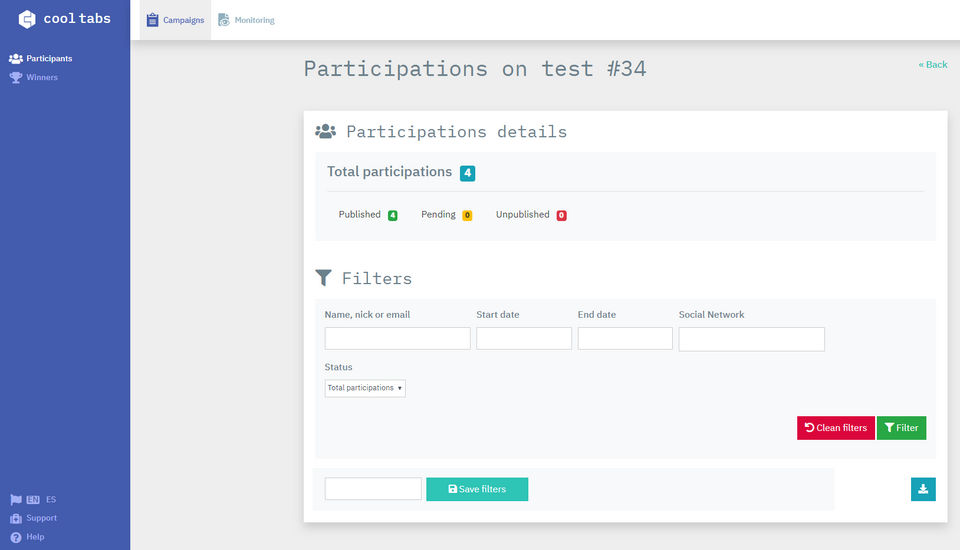
Task: Click the Campaigns clipboard icon
Action: [x=152, y=20]
